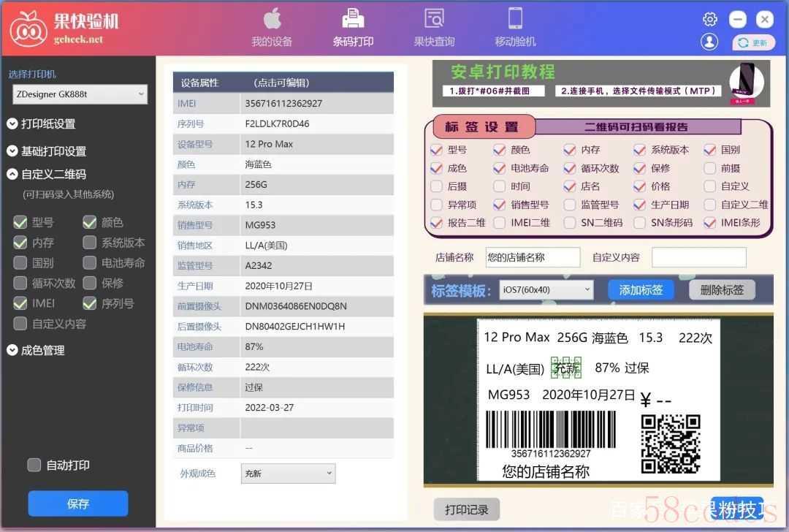This screenshot has width=789, height=532.
Task: Enable 时间 in label settings
Action: (x=499, y=186)
